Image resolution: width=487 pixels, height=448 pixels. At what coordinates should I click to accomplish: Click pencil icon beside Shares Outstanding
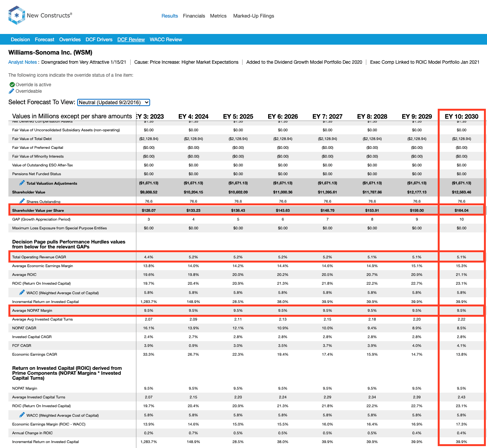tap(22, 201)
